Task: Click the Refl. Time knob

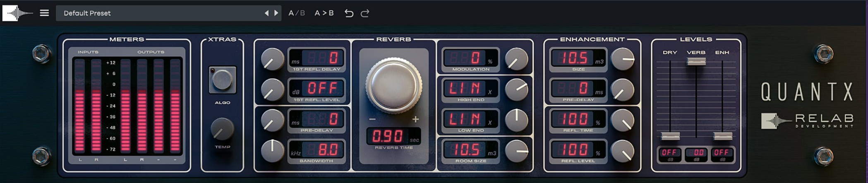Action: pyautogui.click(x=623, y=120)
